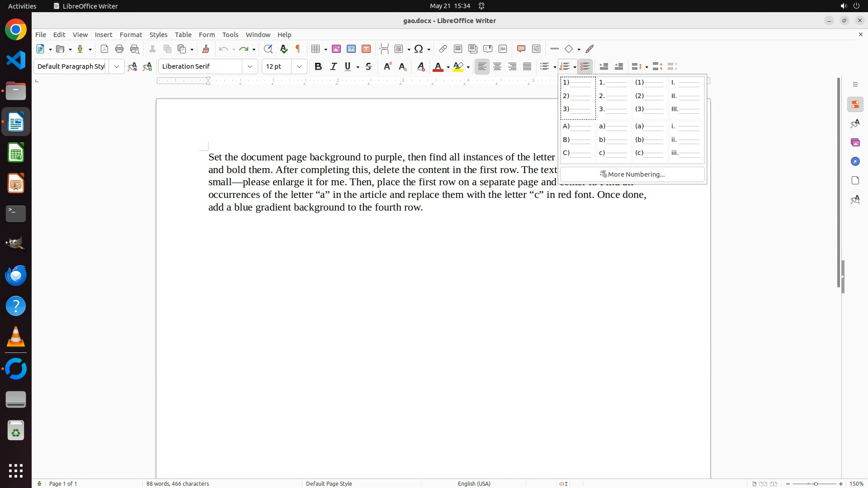
Task: Click the Insert Hyperlink icon
Action: pyautogui.click(x=443, y=49)
